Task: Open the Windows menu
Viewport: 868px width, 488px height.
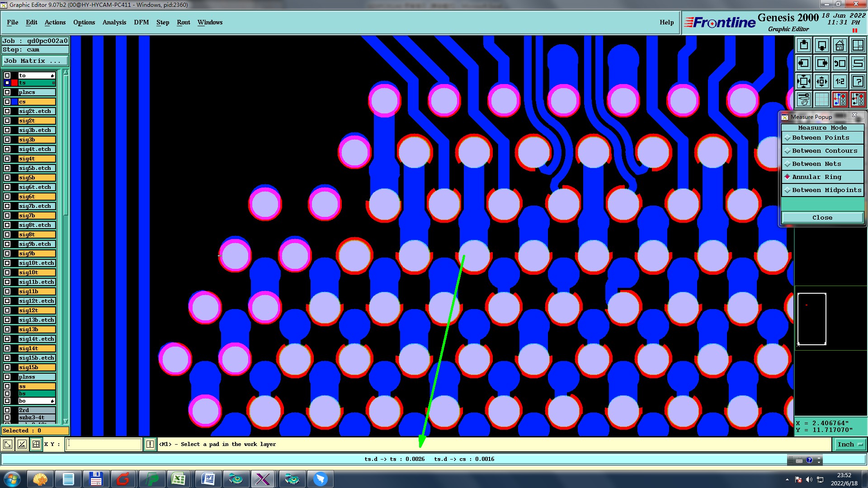Action: click(210, 22)
